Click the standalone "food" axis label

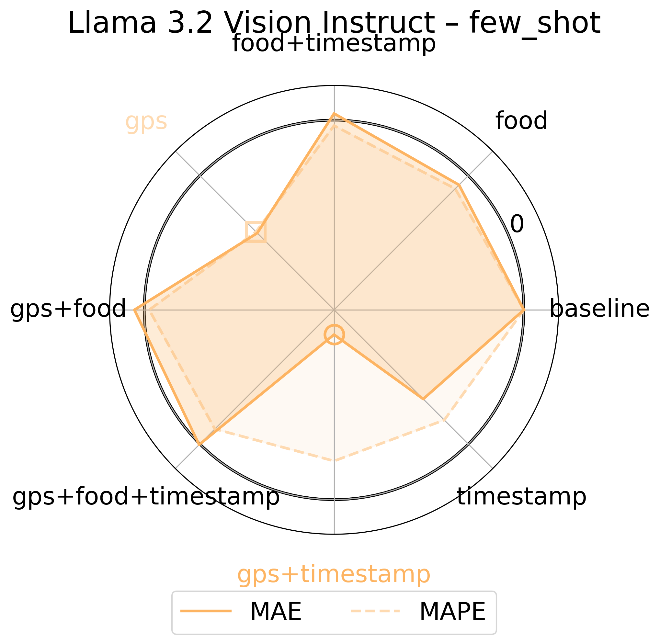tap(521, 121)
